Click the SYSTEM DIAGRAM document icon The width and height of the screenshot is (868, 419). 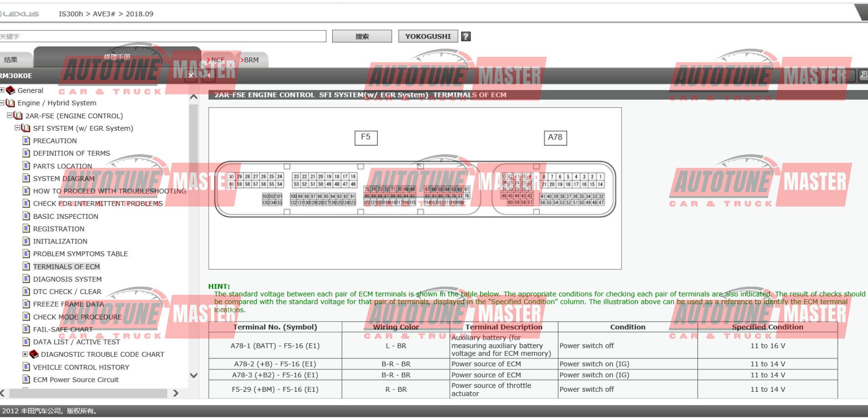point(26,178)
